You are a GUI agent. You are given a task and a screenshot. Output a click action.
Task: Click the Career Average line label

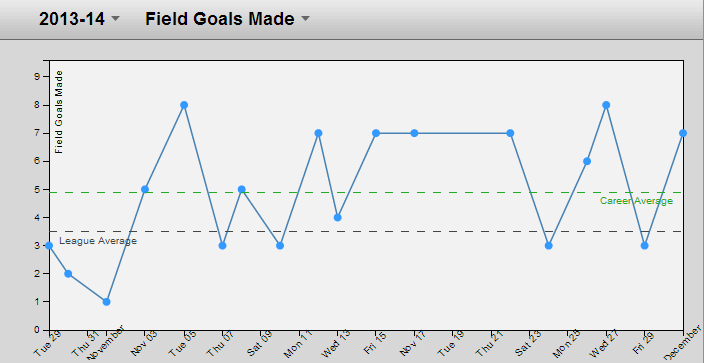pyautogui.click(x=636, y=201)
